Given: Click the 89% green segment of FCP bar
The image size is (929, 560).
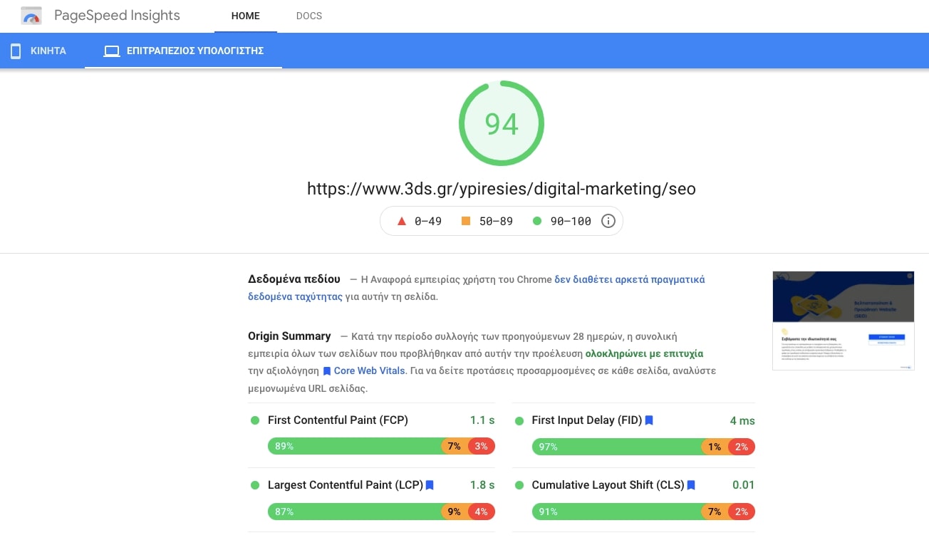Looking at the screenshot, I should [x=354, y=447].
